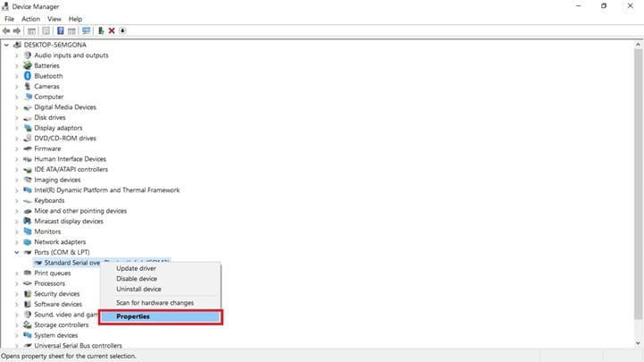Expand the Network adapters category
This screenshot has width=644, height=362.
click(x=17, y=242)
